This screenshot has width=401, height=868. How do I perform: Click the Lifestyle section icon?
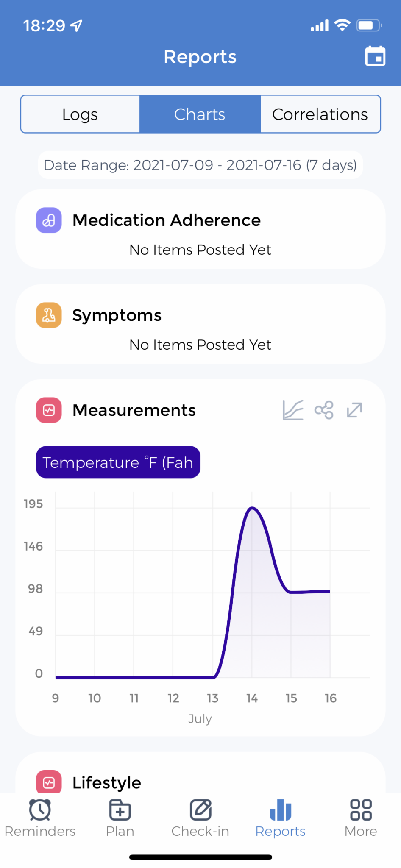coord(49,782)
